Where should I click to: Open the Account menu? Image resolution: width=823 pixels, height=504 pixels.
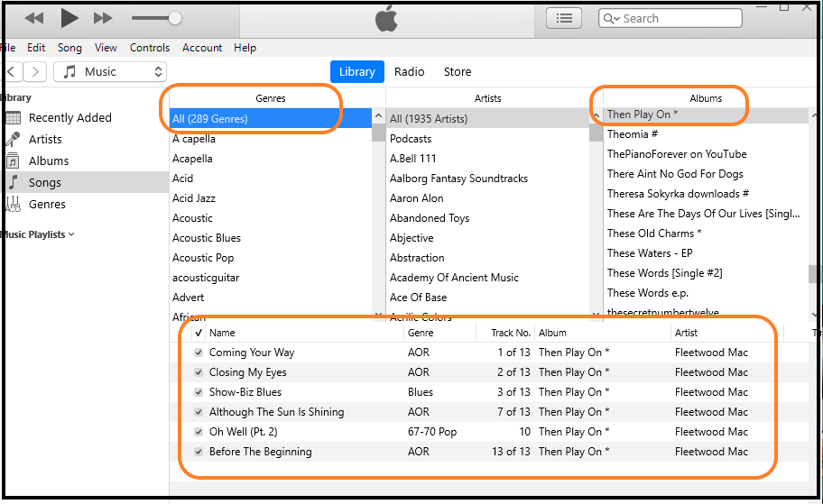click(x=202, y=48)
